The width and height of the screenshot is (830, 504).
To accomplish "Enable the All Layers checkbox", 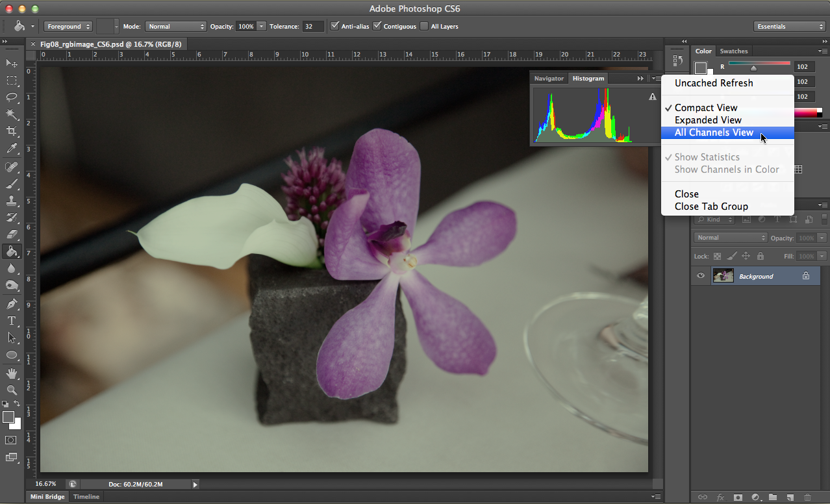I will [x=424, y=26].
